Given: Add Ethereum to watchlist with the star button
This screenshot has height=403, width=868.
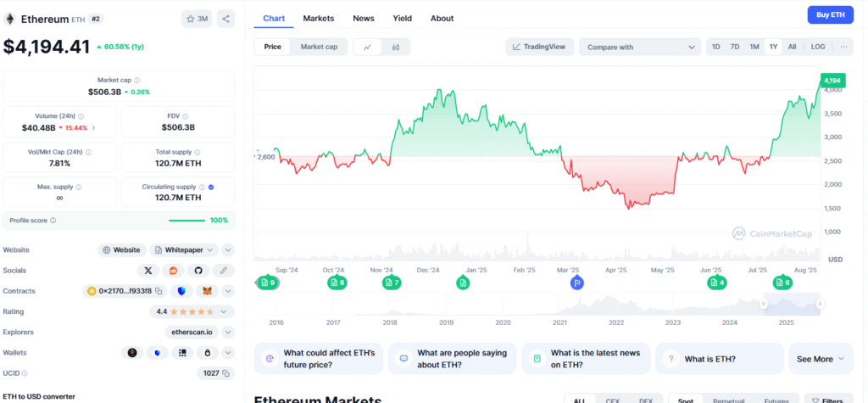Looking at the screenshot, I should [x=197, y=19].
